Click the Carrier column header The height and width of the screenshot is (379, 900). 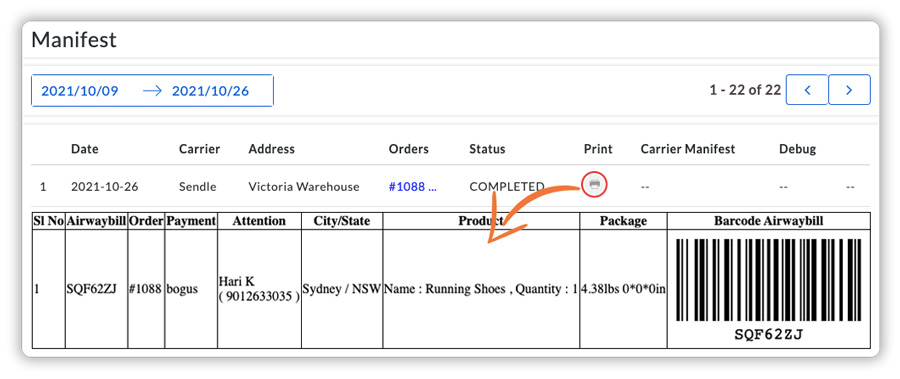tap(199, 149)
